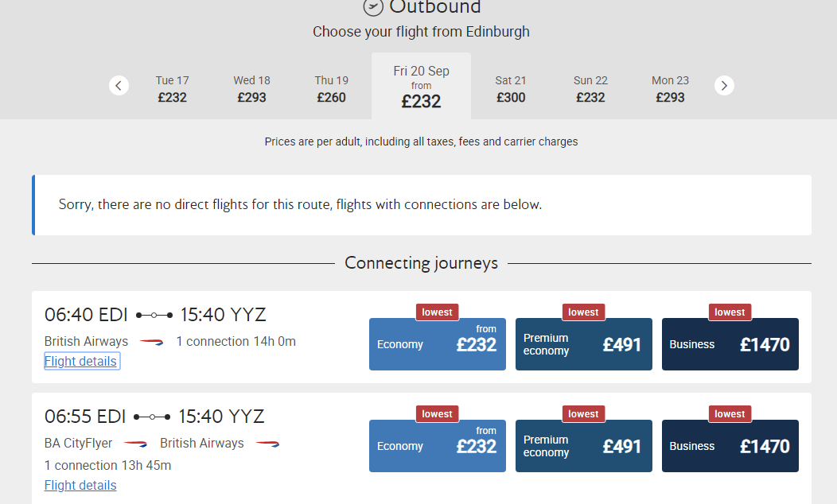Open Flight details for 06:55 departure

pos(80,486)
